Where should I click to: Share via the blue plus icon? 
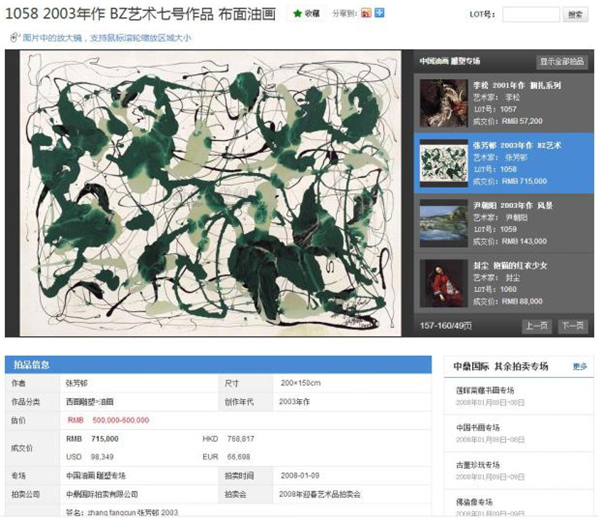pyautogui.click(x=379, y=13)
